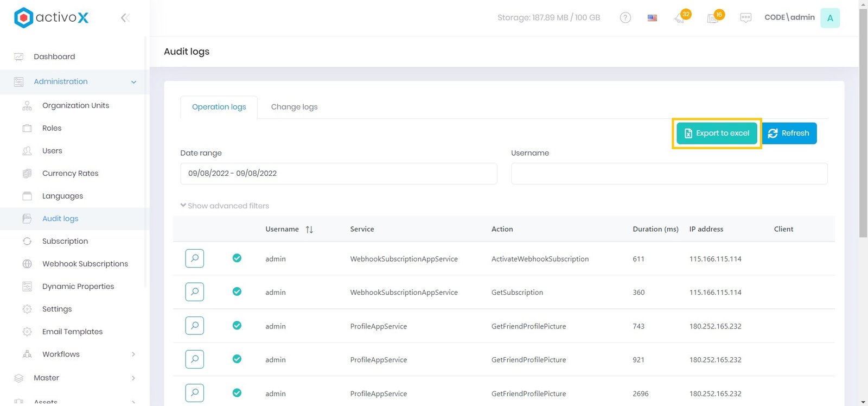Sort the table by Username column
This screenshot has height=406, width=868.
pos(309,230)
